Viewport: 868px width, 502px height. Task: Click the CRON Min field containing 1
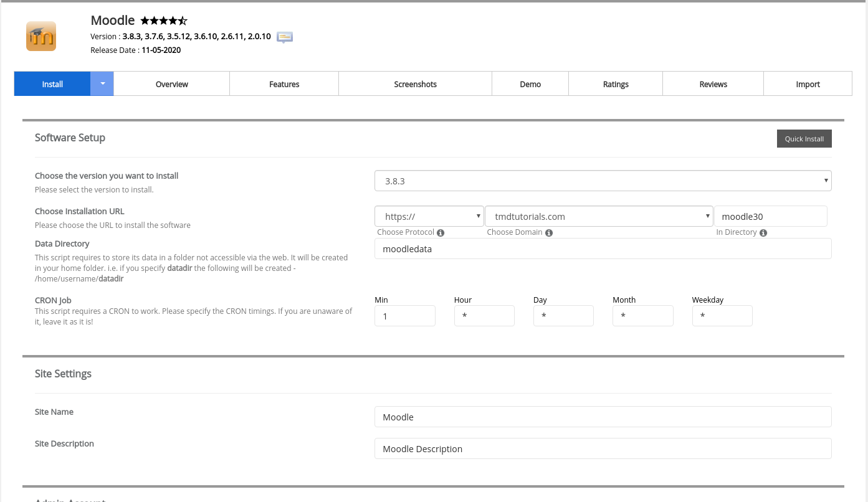click(x=404, y=316)
